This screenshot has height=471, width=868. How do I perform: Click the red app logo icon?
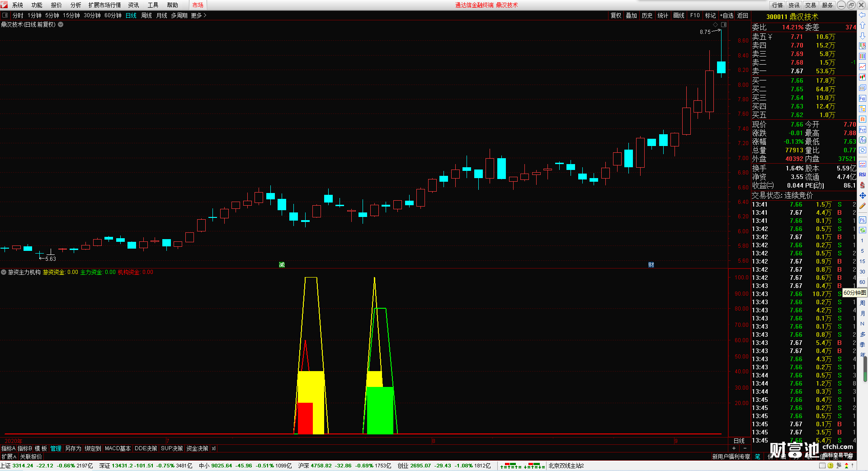pos(4,5)
